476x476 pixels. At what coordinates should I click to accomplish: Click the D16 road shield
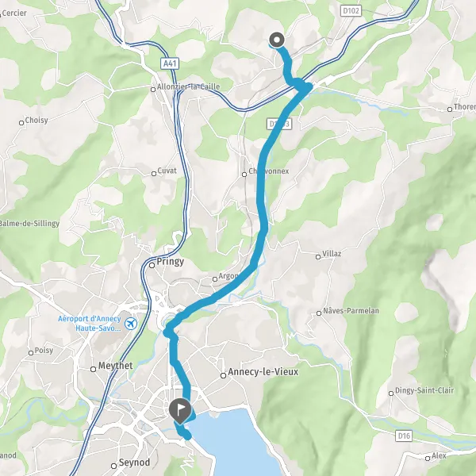(404, 436)
